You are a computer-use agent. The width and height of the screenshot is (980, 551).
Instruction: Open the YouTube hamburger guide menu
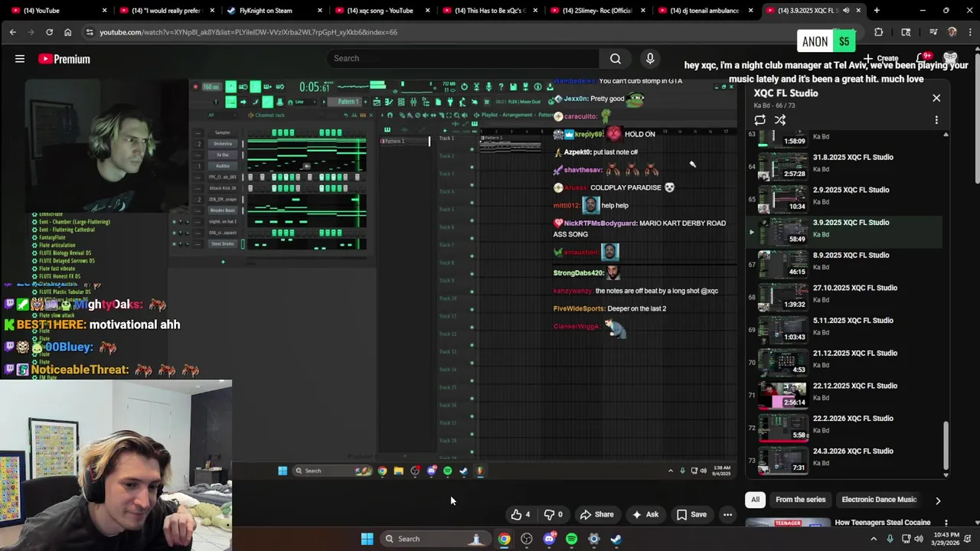[20, 59]
